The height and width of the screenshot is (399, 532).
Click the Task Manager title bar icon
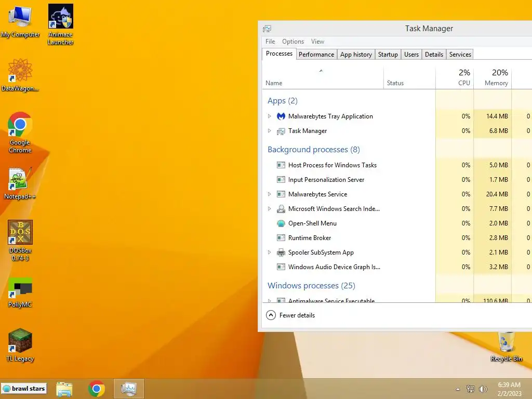coord(267,29)
